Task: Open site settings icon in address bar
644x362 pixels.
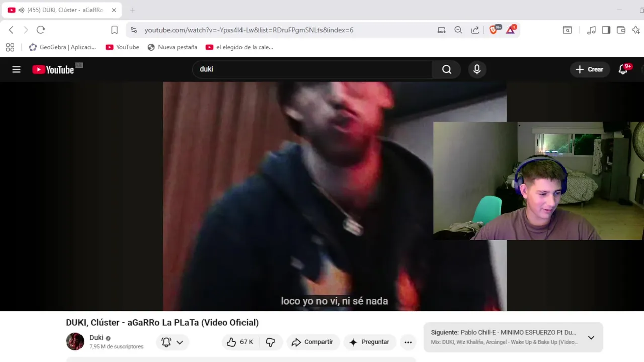Action: tap(134, 30)
